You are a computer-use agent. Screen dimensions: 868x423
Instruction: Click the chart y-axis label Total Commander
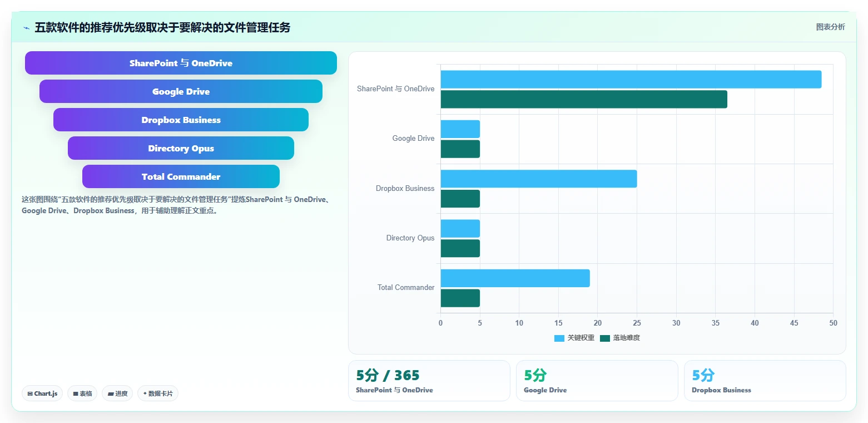point(406,287)
